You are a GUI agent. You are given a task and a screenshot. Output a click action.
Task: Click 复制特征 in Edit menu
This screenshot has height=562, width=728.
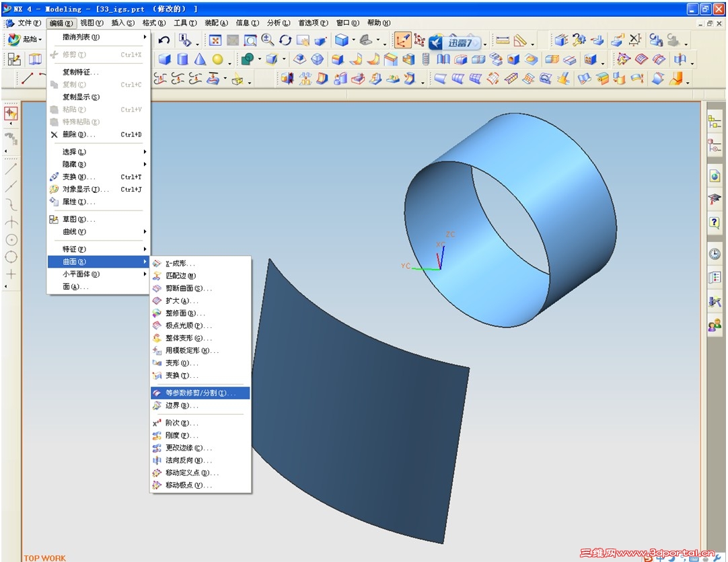coord(98,72)
